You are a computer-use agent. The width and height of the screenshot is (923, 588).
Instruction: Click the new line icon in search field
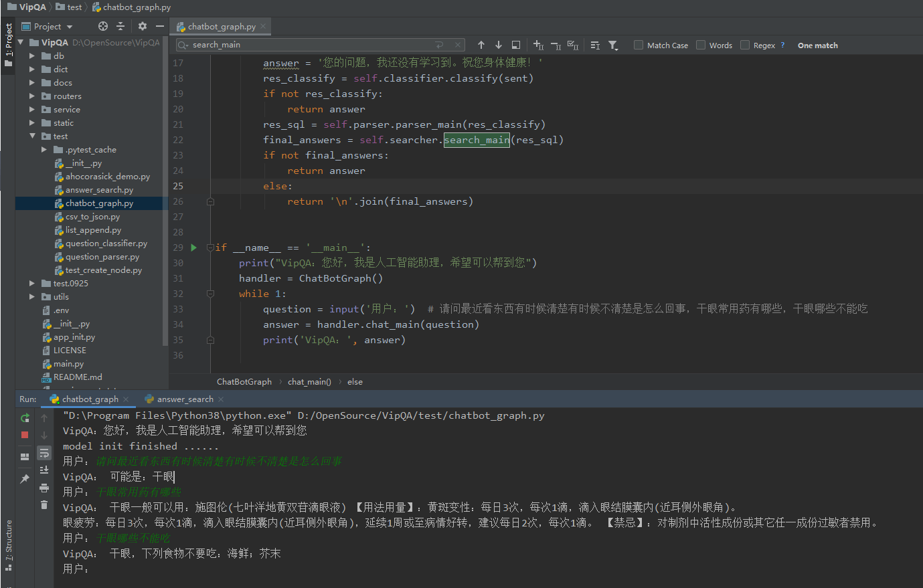pos(439,45)
